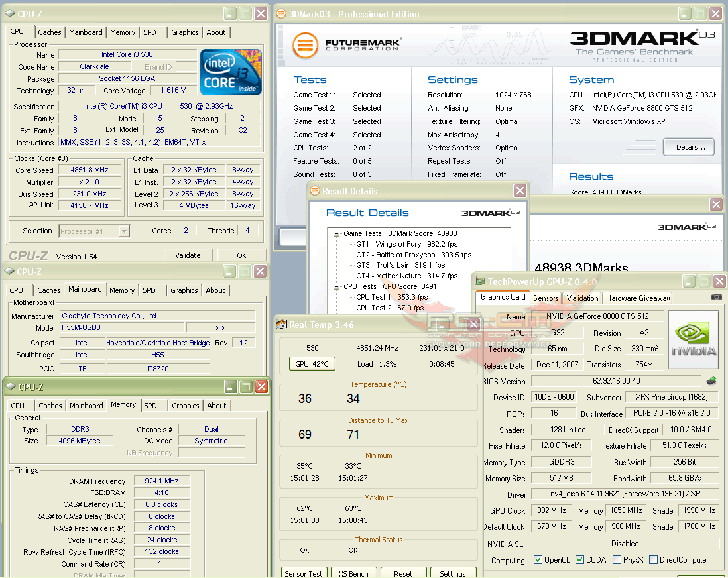
Task: Click the Command Rate 1T value
Action: (x=162, y=563)
